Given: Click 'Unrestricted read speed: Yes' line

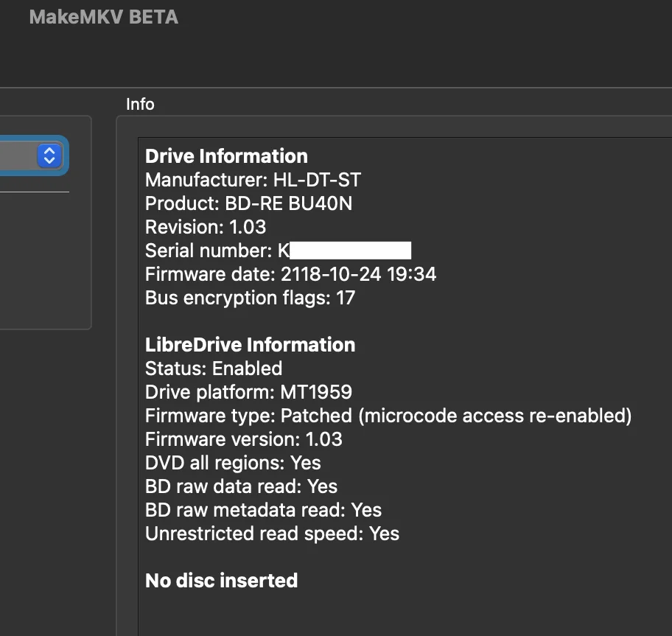Looking at the screenshot, I should (272, 533).
